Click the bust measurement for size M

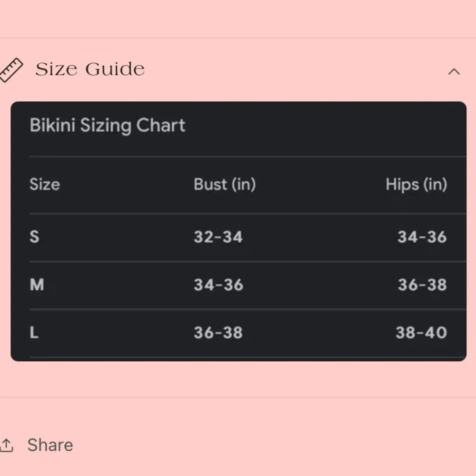point(218,285)
